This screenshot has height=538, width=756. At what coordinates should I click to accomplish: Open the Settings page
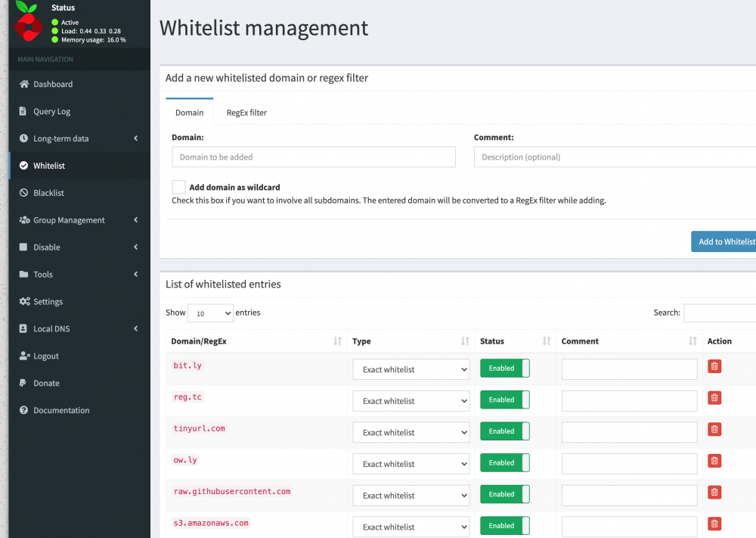[79, 302]
